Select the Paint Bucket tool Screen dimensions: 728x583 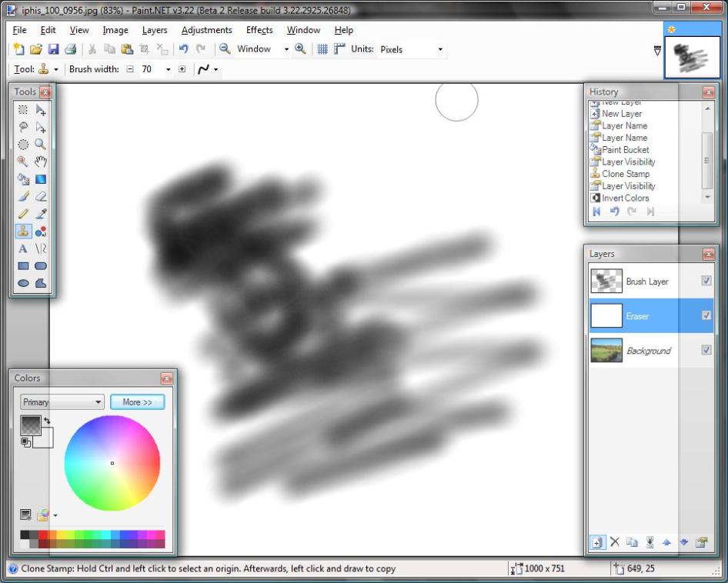pyautogui.click(x=23, y=179)
